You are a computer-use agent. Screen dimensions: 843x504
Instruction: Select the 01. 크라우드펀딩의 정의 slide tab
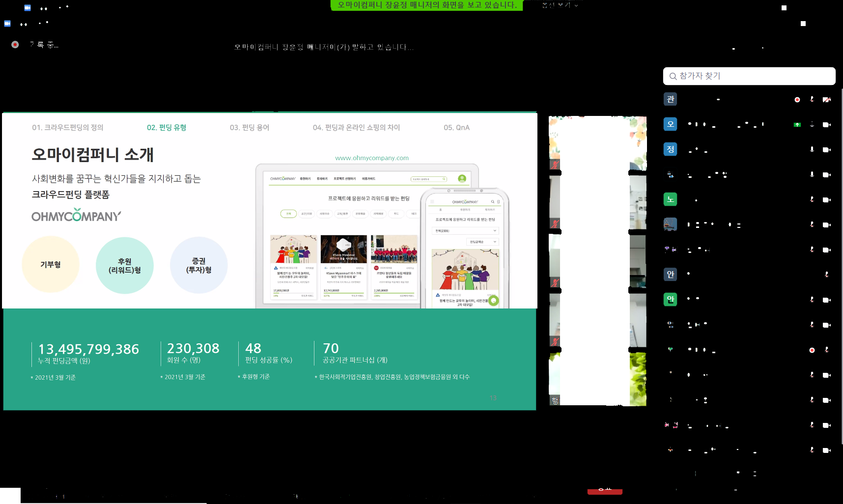pyautogui.click(x=68, y=128)
